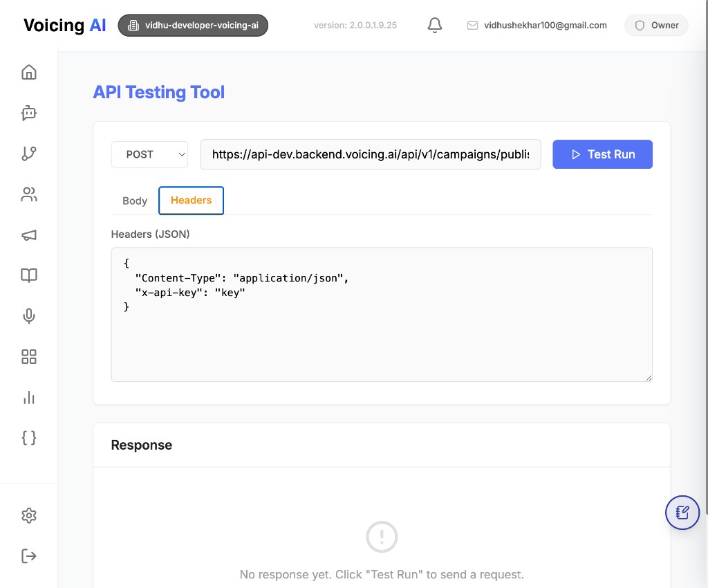Switch to the Body tab
This screenshot has width=708, height=588.
135,201
